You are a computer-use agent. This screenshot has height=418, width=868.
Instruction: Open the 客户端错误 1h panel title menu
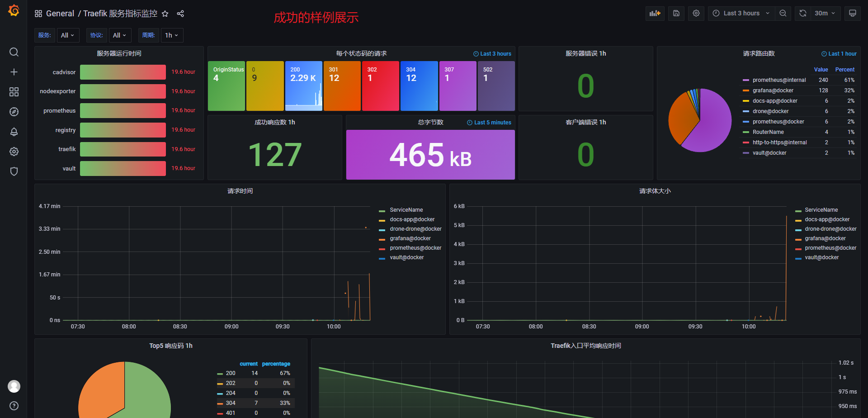point(585,122)
